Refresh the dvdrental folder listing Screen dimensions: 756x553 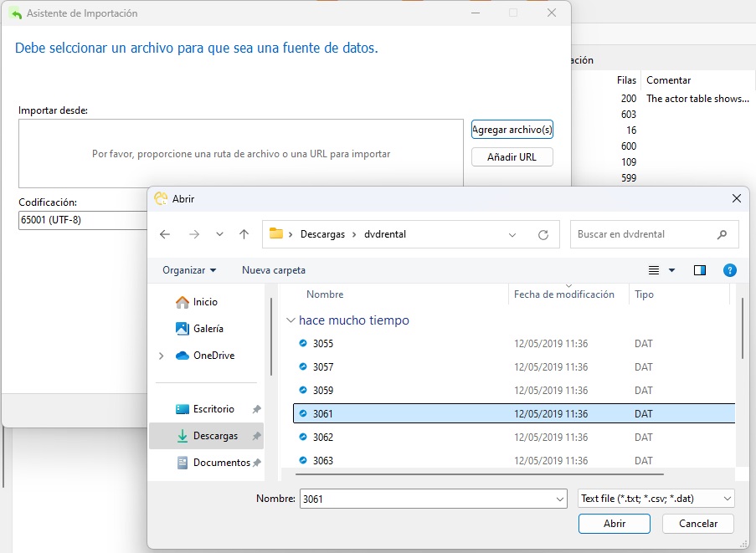[543, 234]
